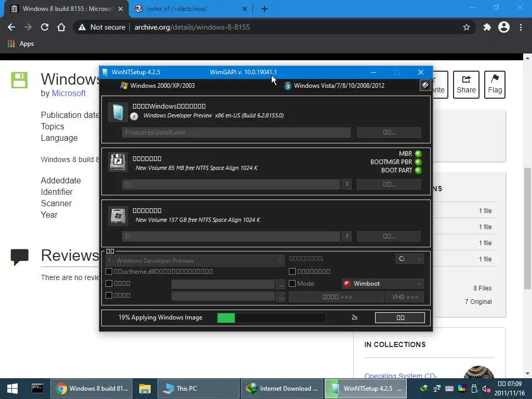Toggle the Mode checkbox
Viewport: 532px width, 399px height.
pos(292,283)
